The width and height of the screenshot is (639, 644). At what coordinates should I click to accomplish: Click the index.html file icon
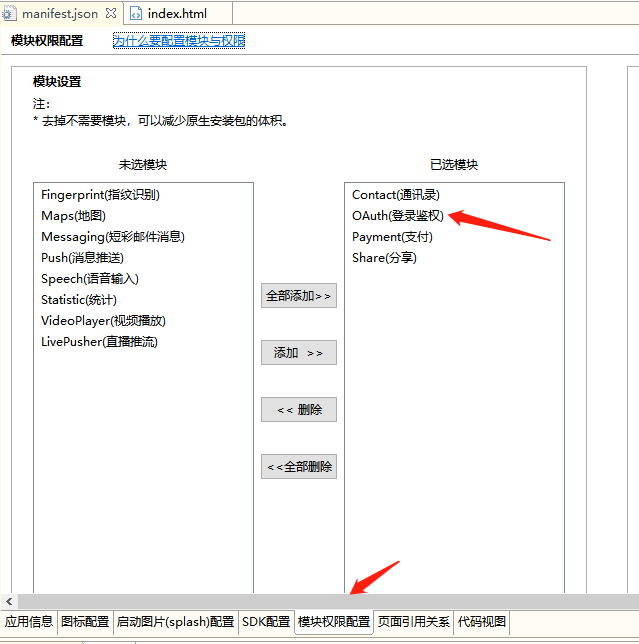point(136,14)
